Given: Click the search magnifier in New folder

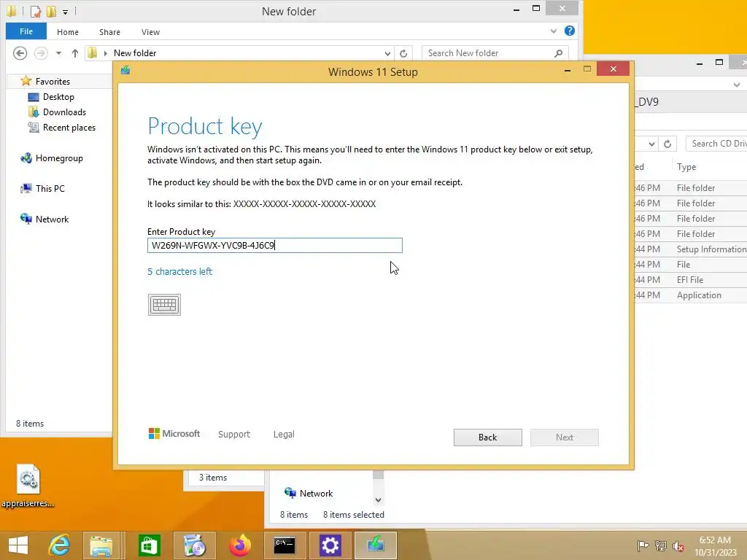Looking at the screenshot, I should 558,53.
